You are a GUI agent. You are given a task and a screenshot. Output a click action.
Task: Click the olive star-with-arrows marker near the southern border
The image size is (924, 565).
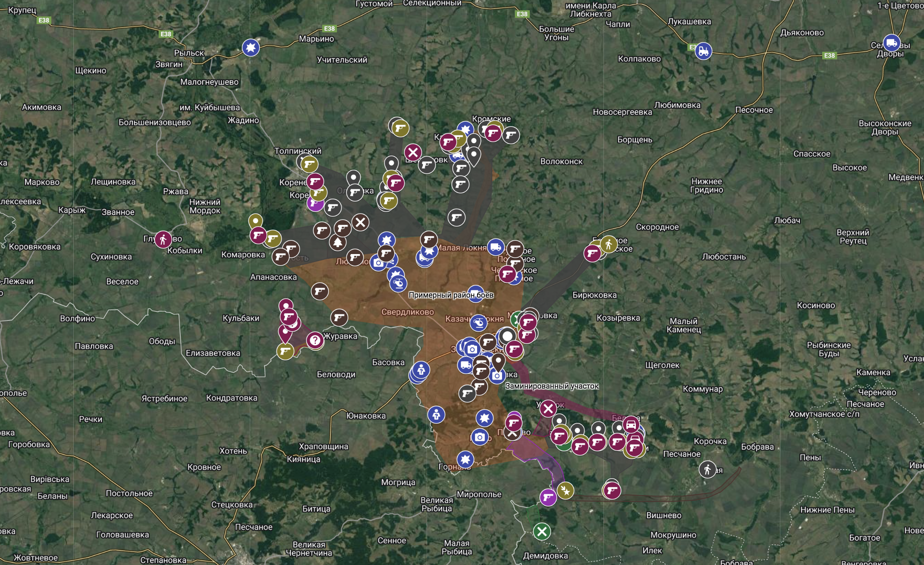coord(566,491)
